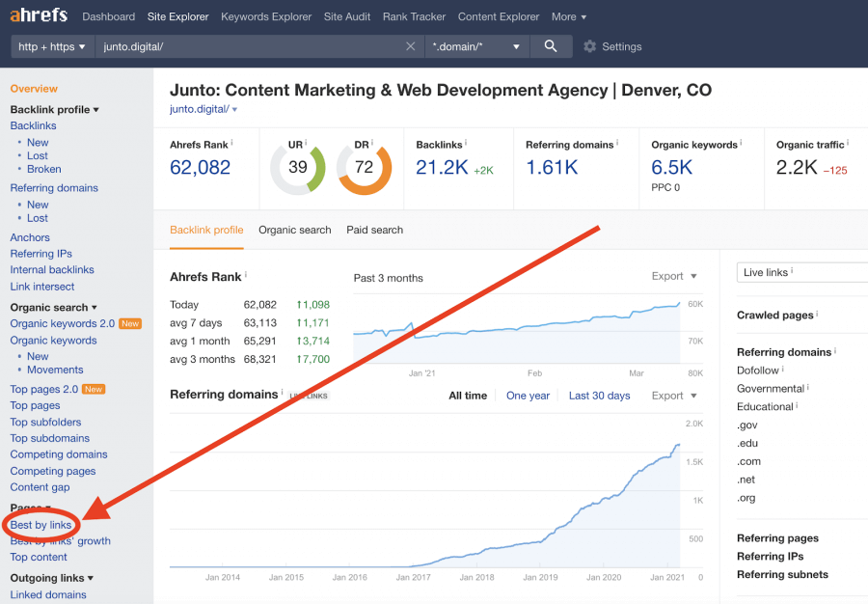Viewport: 868px width, 604px height.
Task: Click Best by links in sidebar
Action: point(41,525)
